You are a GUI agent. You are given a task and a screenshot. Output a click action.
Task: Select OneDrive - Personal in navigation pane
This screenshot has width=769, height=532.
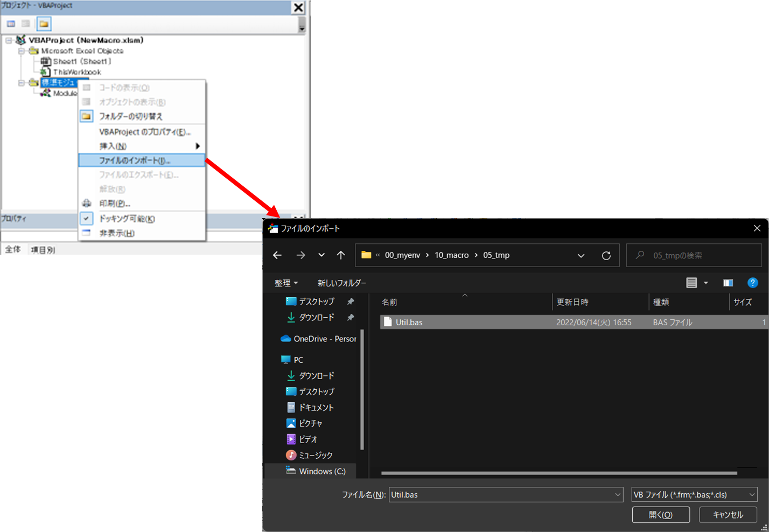[x=319, y=339]
